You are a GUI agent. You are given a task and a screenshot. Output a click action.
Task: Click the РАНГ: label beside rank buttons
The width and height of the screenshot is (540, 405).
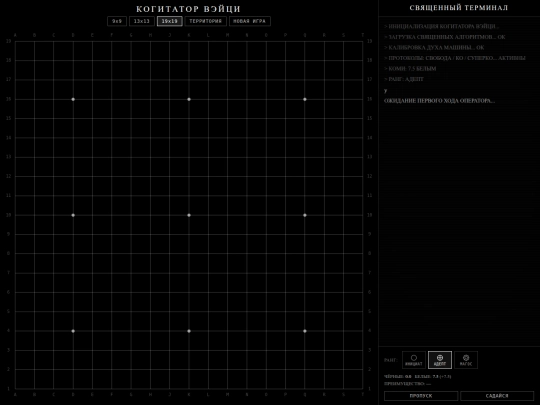[391, 360]
